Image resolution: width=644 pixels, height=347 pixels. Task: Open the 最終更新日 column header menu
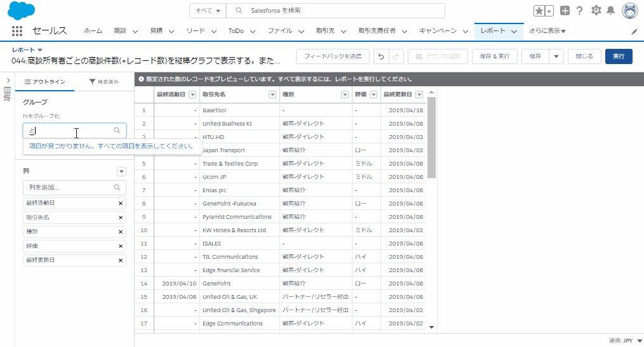point(419,95)
